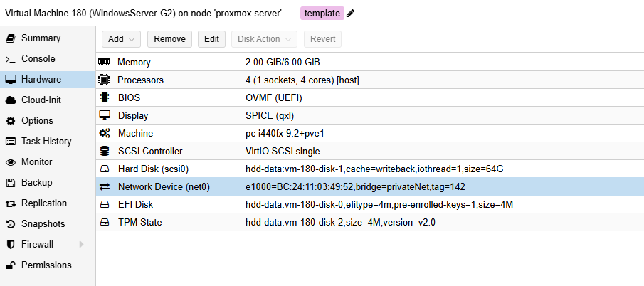Expand the Firewall submenu arrow
This screenshot has width=644, height=286.
tap(81, 245)
